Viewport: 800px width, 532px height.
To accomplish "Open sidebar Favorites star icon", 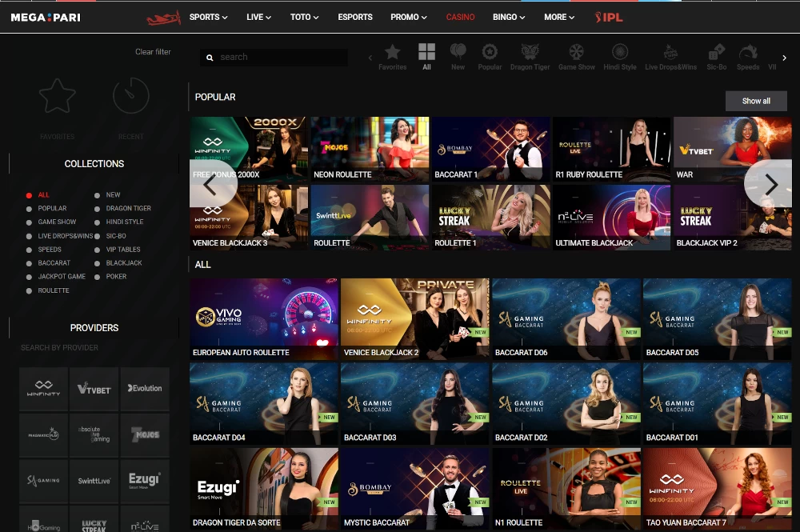I will pyautogui.click(x=57, y=96).
